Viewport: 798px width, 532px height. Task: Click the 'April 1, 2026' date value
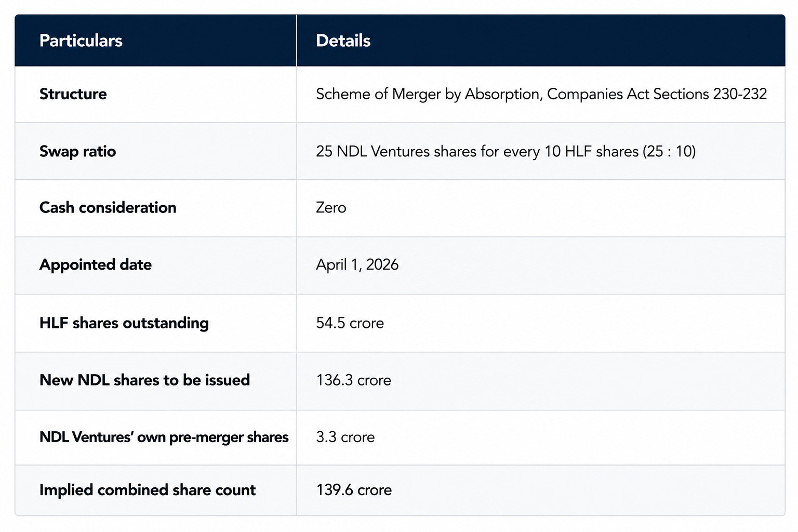(x=357, y=264)
